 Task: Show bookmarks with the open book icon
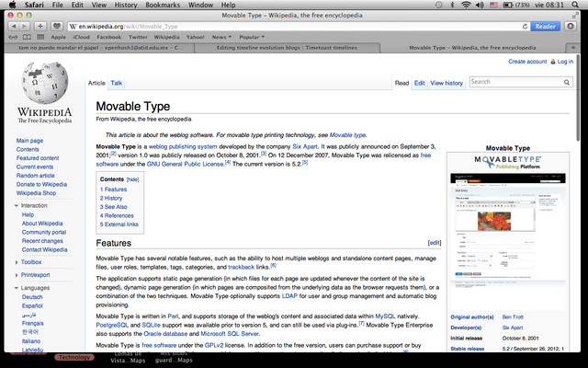point(27,37)
